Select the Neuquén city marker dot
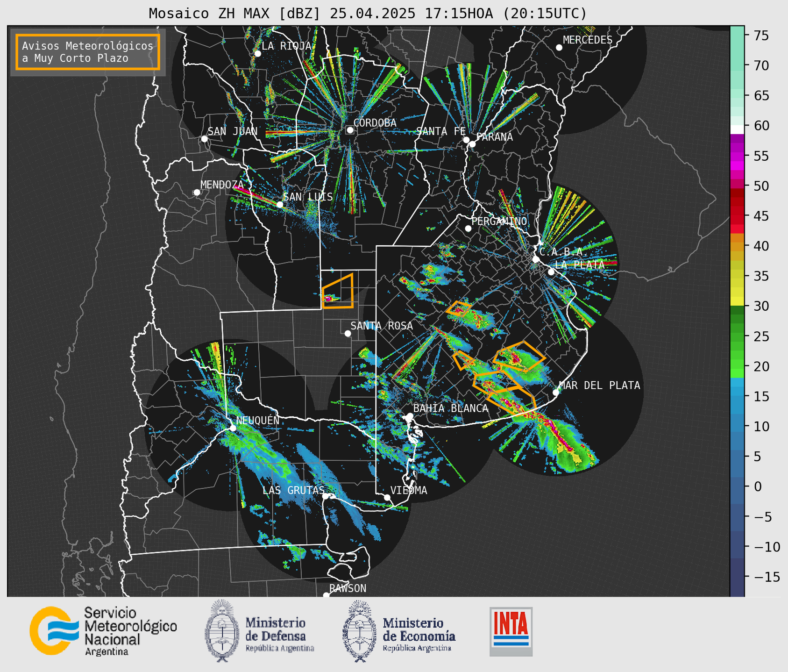 click(x=233, y=428)
